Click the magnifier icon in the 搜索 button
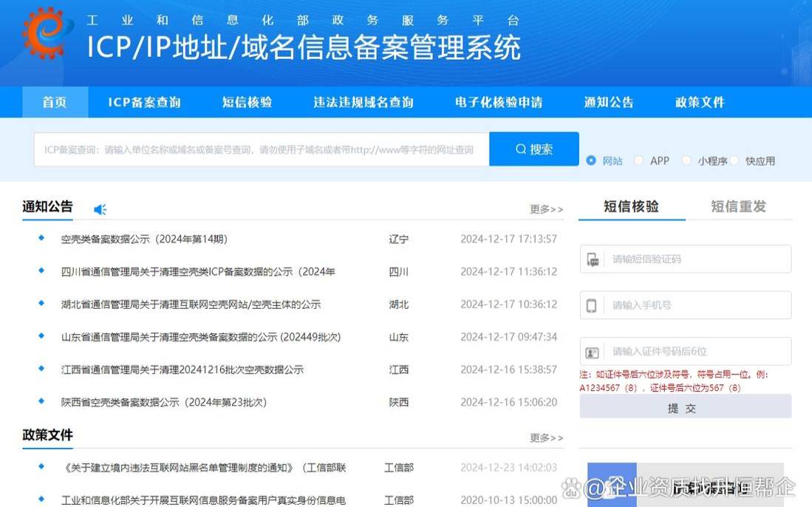The image size is (812, 507). tap(520, 149)
